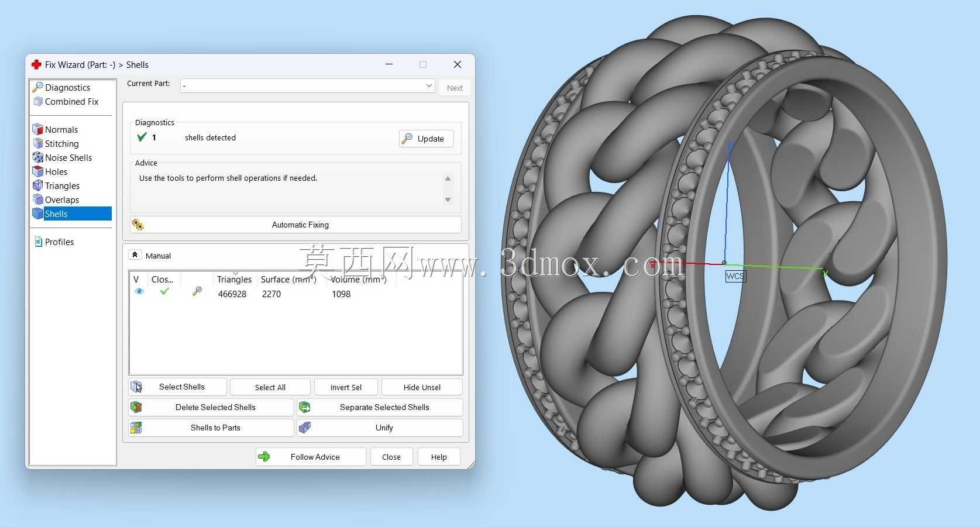Sort by Triangles column header
The width and height of the screenshot is (980, 527).
tap(234, 280)
